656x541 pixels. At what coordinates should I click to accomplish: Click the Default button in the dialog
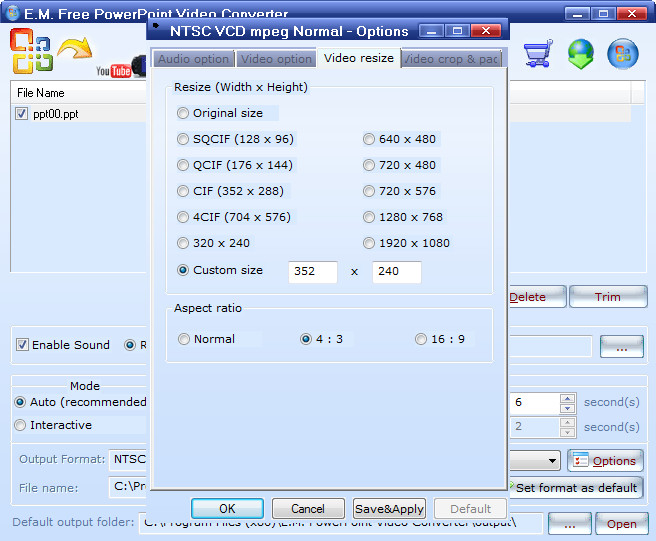click(470, 508)
